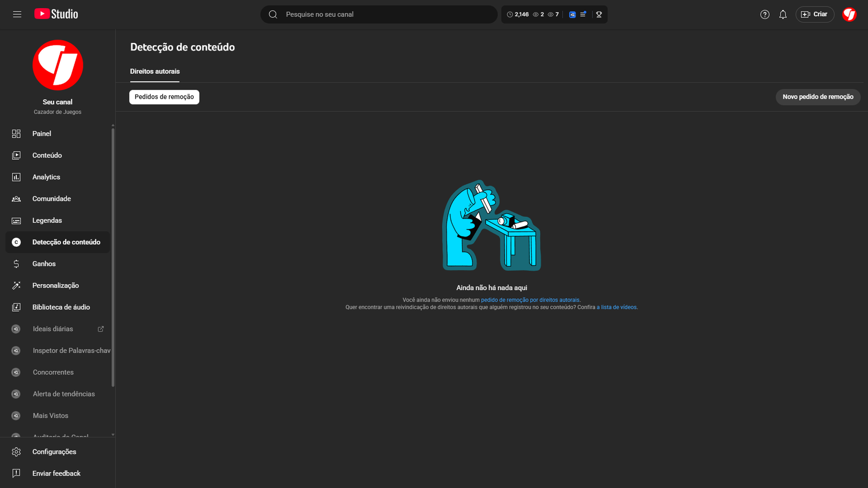Open Legendas in the sidebar

click(58, 220)
